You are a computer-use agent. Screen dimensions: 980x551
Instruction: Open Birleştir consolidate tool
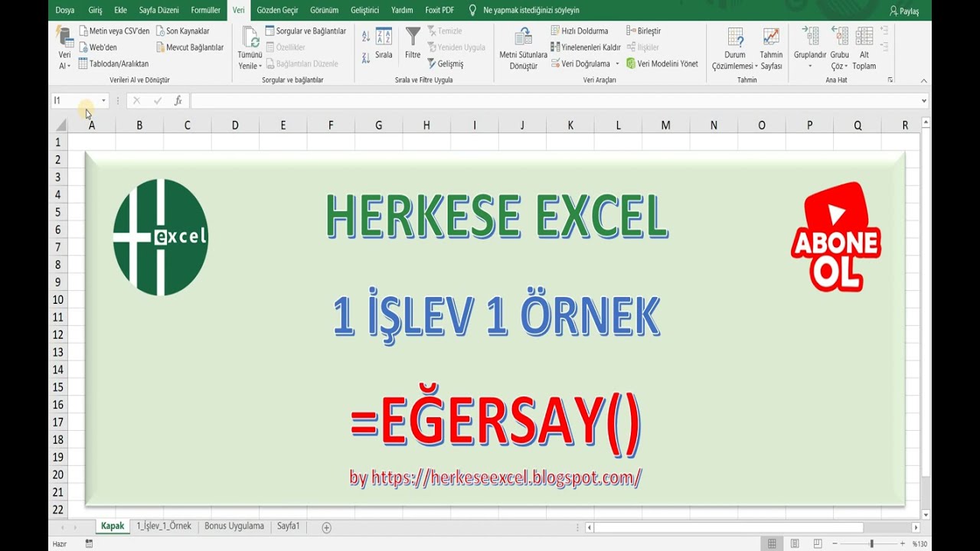coord(644,31)
